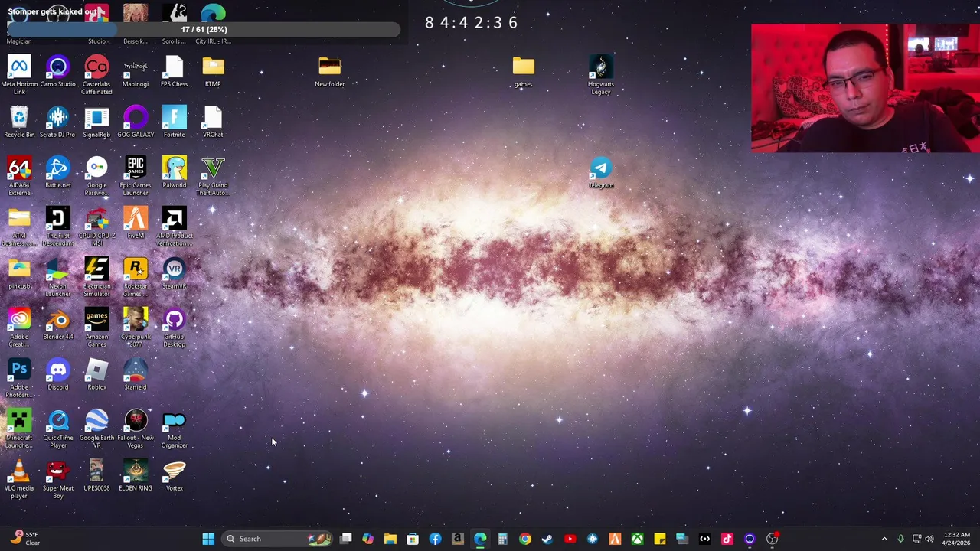Open the clock and date flyout

pos(957,539)
